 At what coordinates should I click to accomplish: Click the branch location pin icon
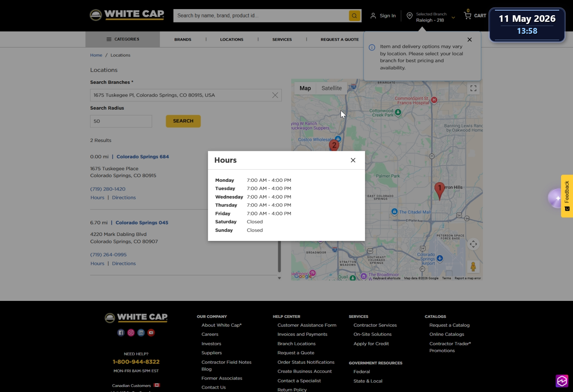pos(410,16)
